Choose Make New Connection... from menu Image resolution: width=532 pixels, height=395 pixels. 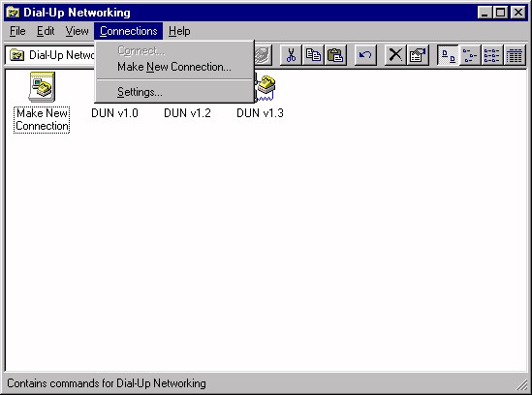tap(174, 67)
